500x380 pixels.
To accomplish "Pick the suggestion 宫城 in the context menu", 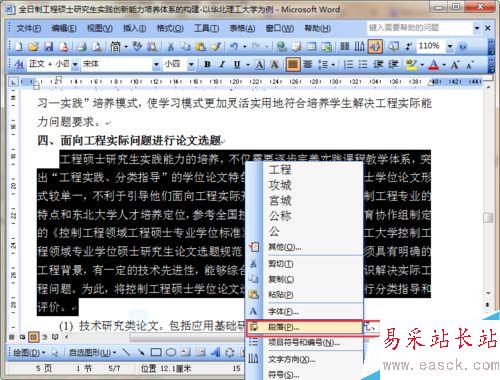I will pyautogui.click(x=280, y=201).
